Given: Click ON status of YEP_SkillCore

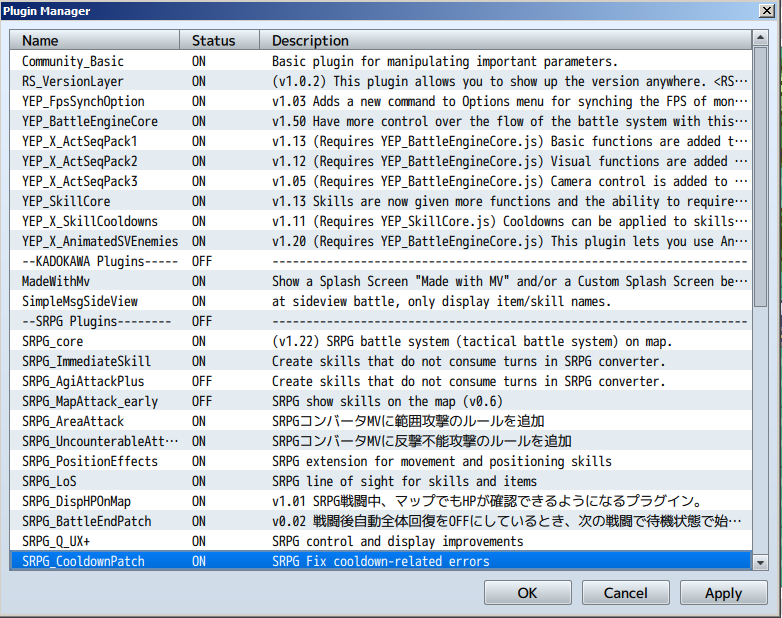Looking at the screenshot, I should [x=198, y=201].
